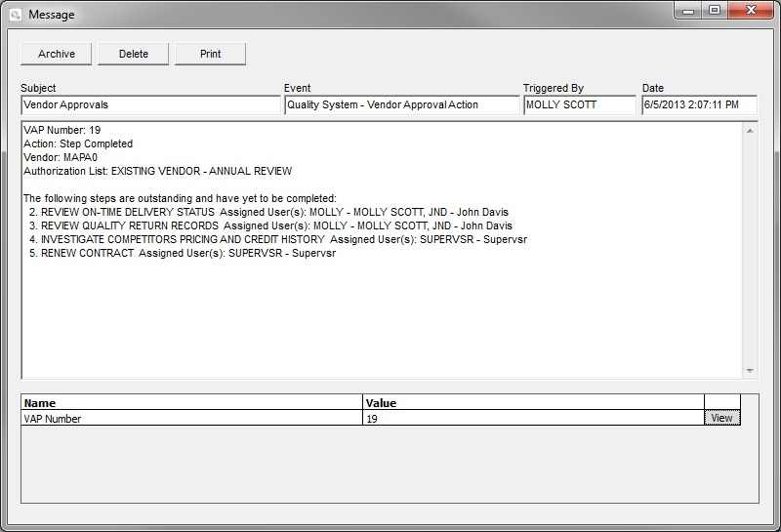Click the Message window title icon
The image size is (781, 532).
coord(15,15)
